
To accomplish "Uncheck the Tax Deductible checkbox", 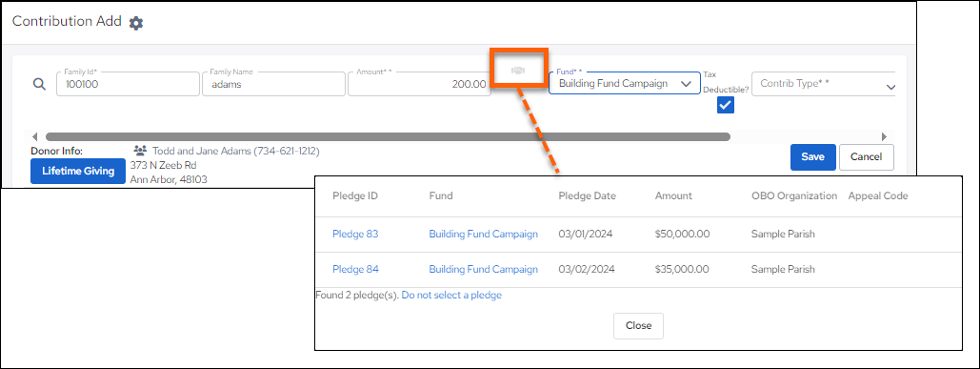I will pos(725,106).
